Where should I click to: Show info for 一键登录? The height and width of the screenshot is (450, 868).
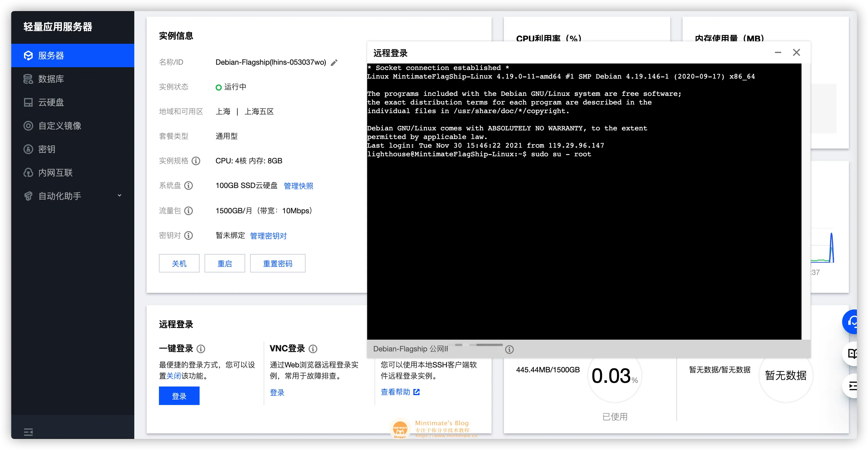[x=201, y=349]
